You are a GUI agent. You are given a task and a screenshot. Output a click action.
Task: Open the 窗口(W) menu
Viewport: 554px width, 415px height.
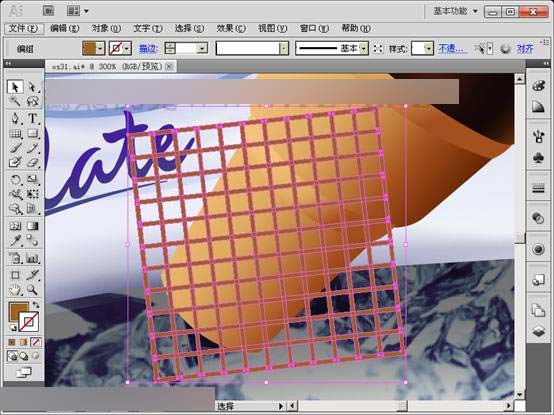[314, 28]
